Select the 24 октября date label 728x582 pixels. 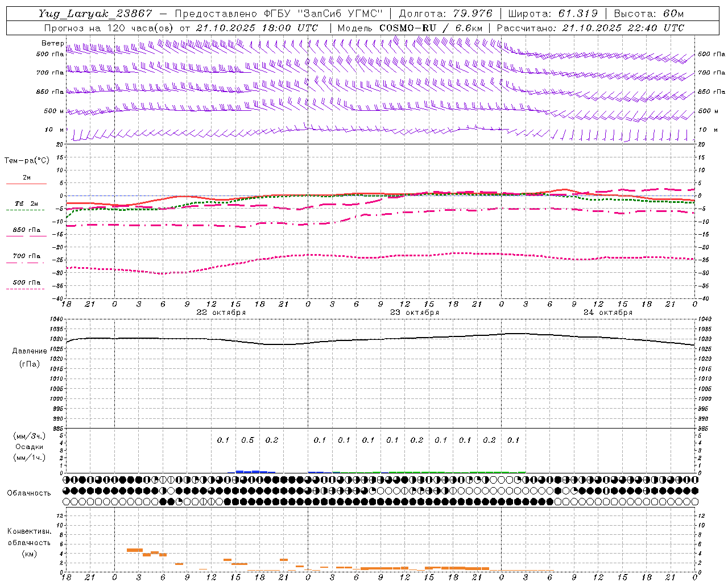(608, 312)
